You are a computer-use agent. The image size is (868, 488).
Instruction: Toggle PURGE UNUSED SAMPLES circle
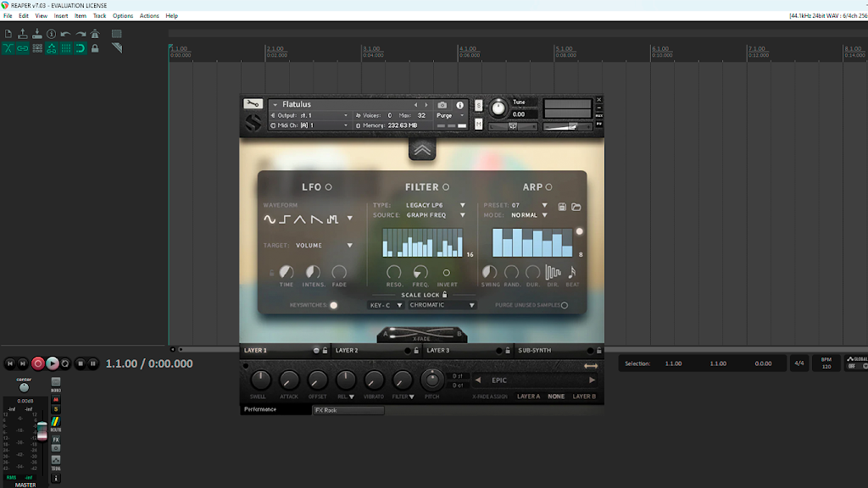pyautogui.click(x=564, y=305)
